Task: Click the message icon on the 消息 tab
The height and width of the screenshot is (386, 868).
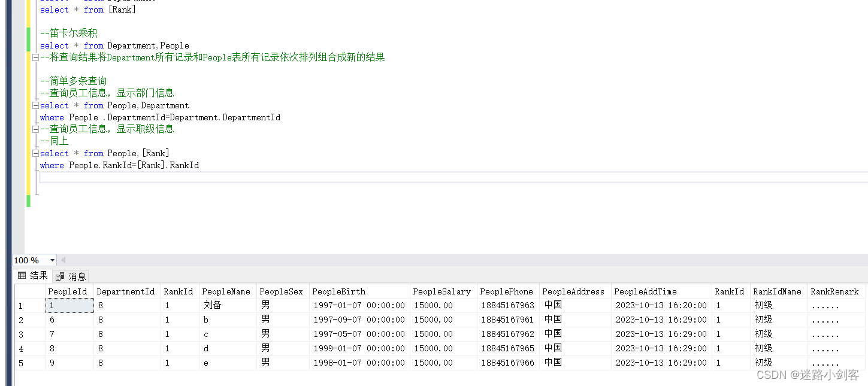Action: click(60, 276)
